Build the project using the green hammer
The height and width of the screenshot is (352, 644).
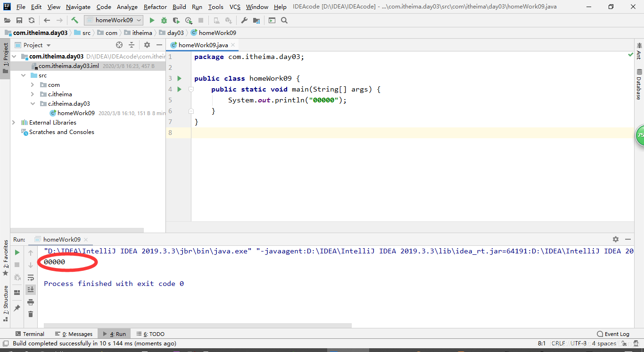(x=74, y=20)
